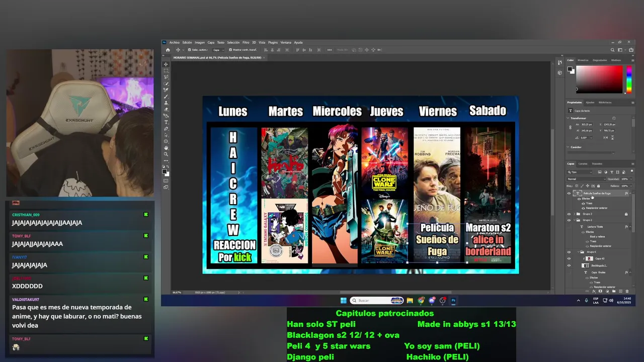Select the Rectangular Marquee tool
Screen dimensions: 644x362
coord(166,71)
